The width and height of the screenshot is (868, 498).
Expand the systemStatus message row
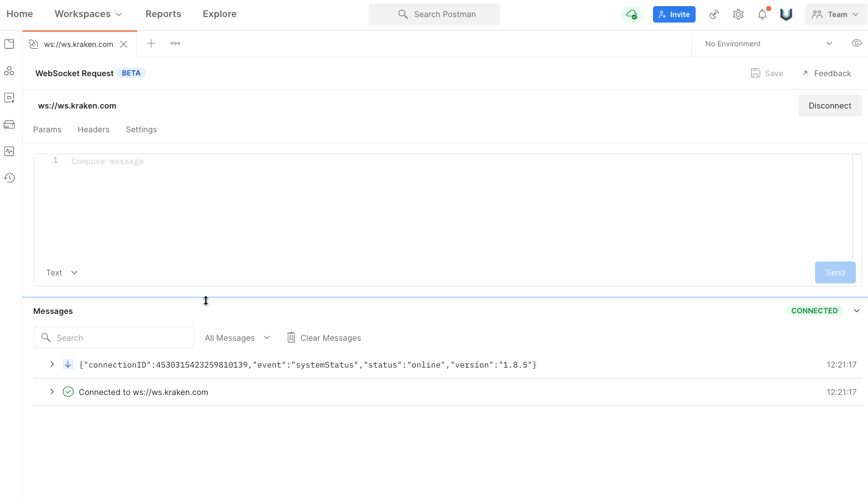(52, 365)
